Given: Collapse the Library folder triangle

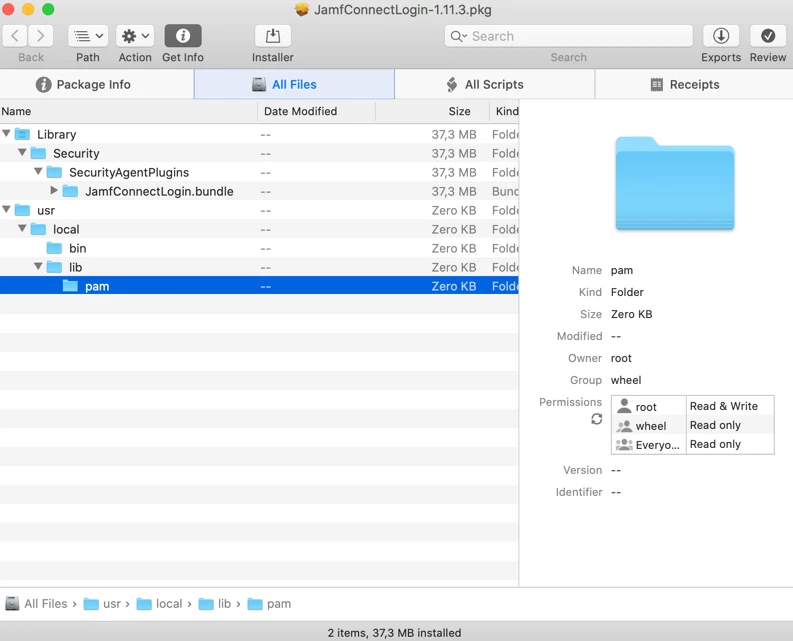Looking at the screenshot, I should click(7, 134).
